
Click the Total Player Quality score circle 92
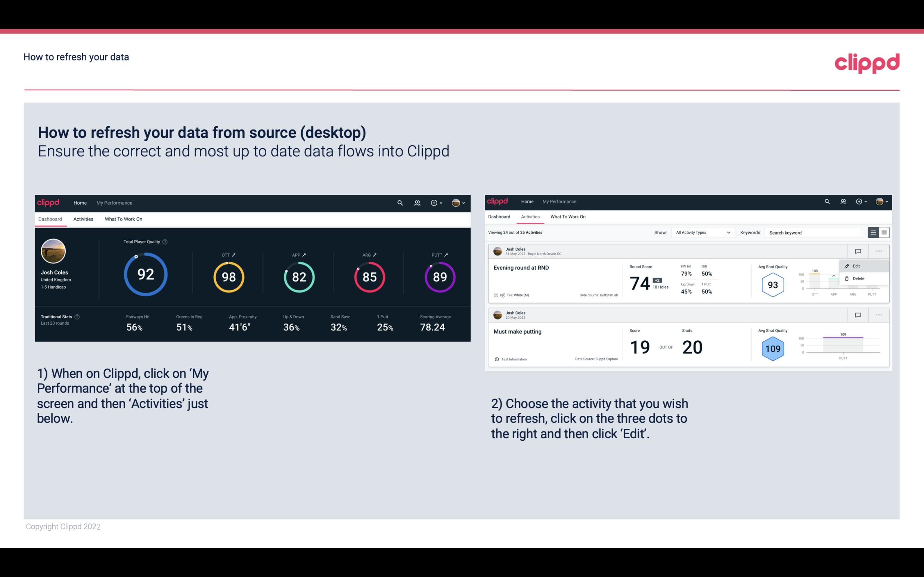click(x=145, y=275)
